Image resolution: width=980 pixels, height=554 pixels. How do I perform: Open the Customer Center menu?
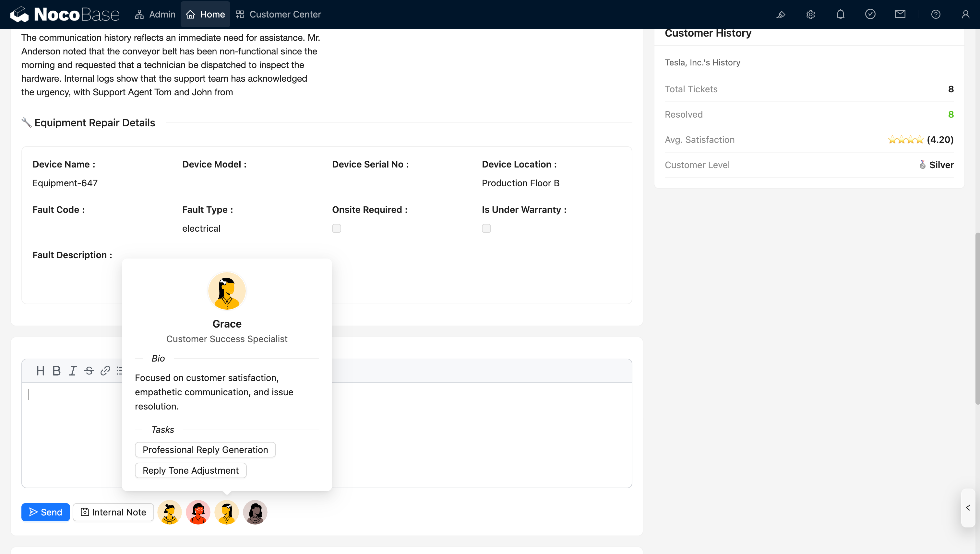pyautogui.click(x=278, y=15)
